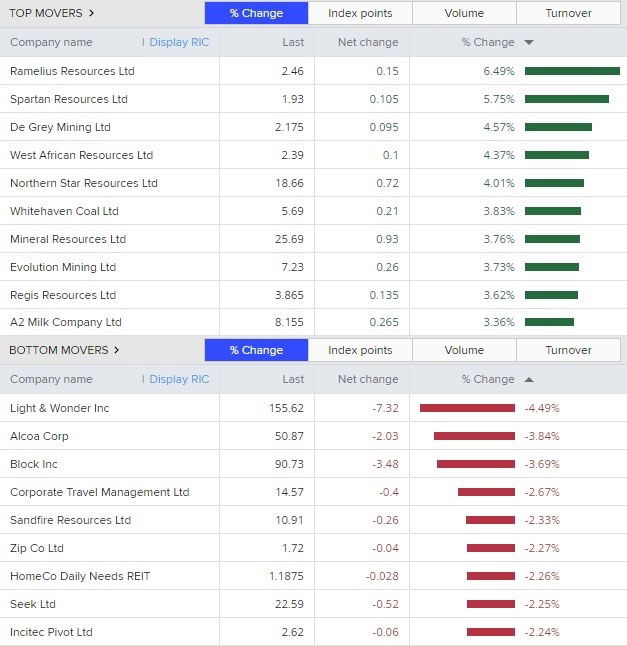Open Northern Star Resources Ltd
Screen dimensions: 627x646
coord(84,183)
